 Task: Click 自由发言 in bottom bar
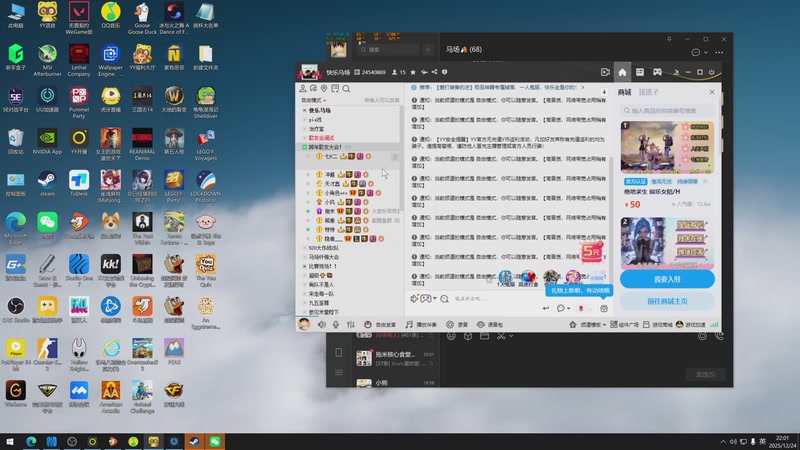tap(380, 324)
